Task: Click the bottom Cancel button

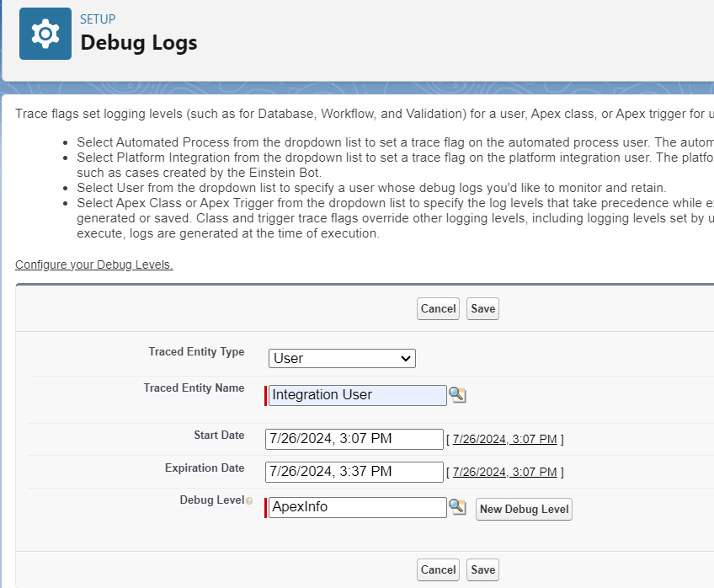Action: point(438,569)
